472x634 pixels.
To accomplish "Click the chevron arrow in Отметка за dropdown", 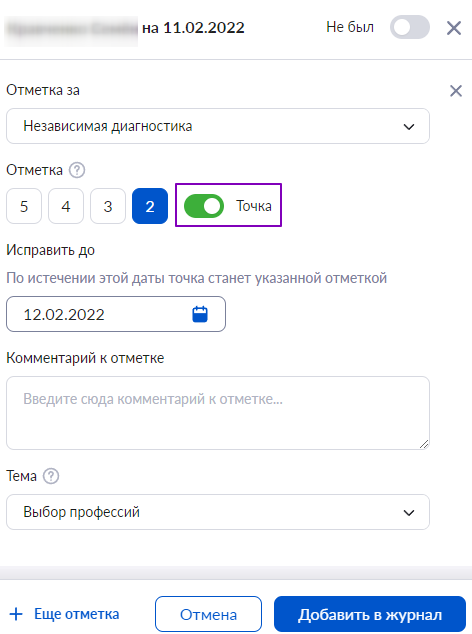I will pyautogui.click(x=409, y=127).
